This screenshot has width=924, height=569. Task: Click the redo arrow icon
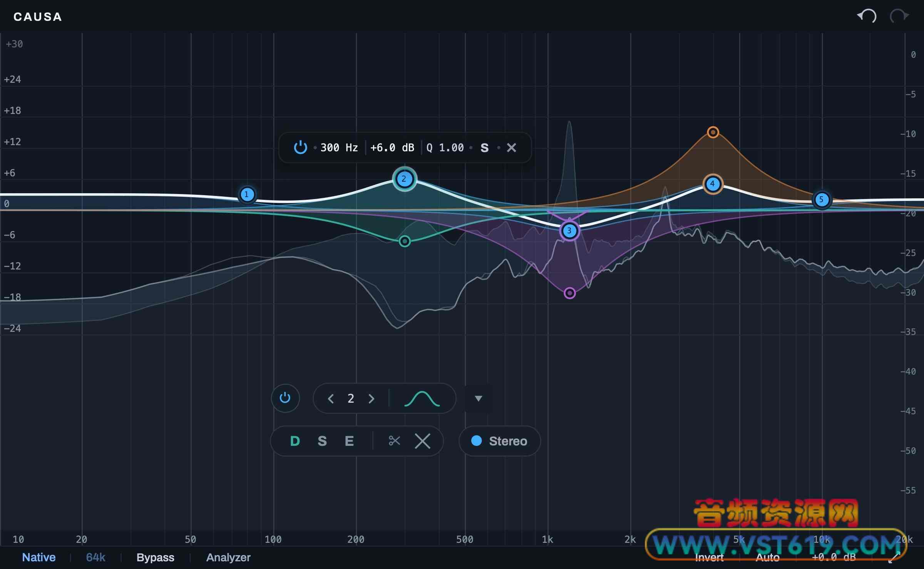[x=899, y=16]
